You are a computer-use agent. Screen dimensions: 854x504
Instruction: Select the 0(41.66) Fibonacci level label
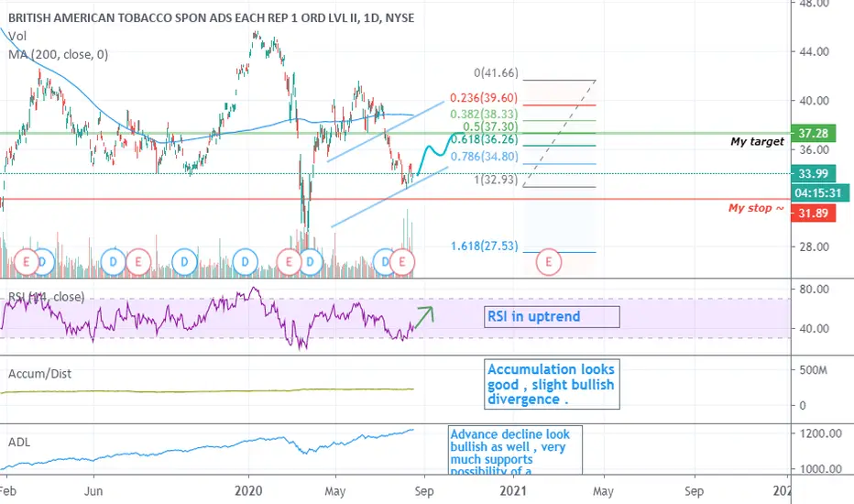[x=496, y=73]
